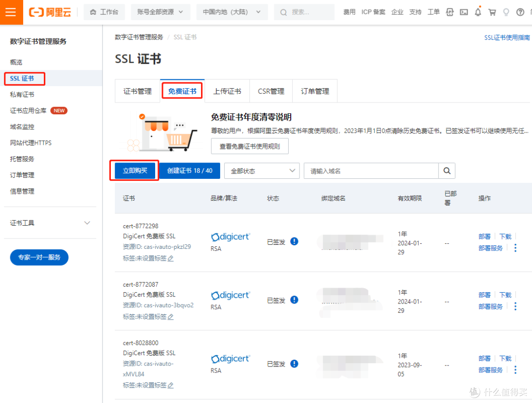
Task: Open 概览 in the sidebar
Action: point(16,62)
